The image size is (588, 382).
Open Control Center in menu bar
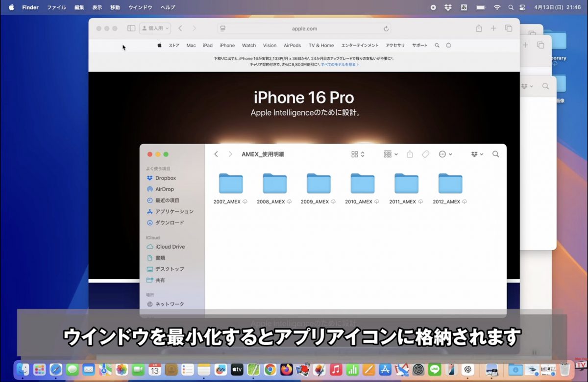[522, 7]
